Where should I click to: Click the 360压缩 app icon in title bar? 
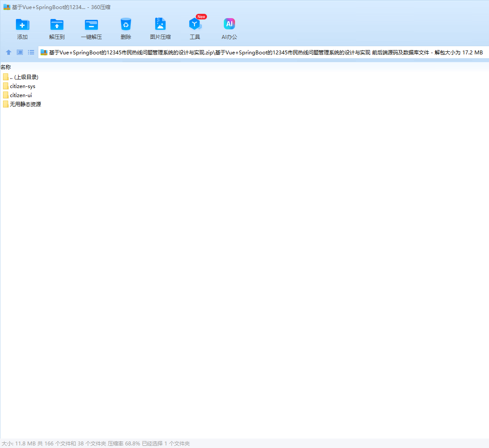click(7, 7)
